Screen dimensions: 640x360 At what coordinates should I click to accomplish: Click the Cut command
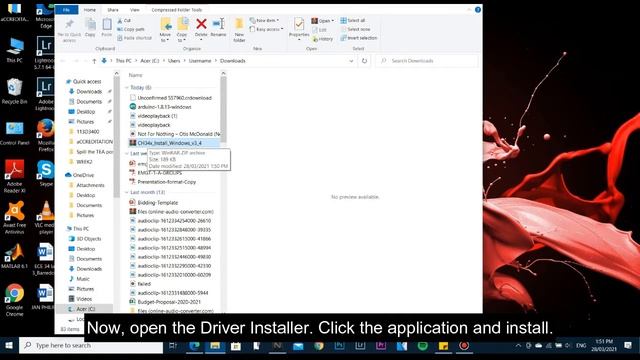pyautogui.click(x=124, y=20)
